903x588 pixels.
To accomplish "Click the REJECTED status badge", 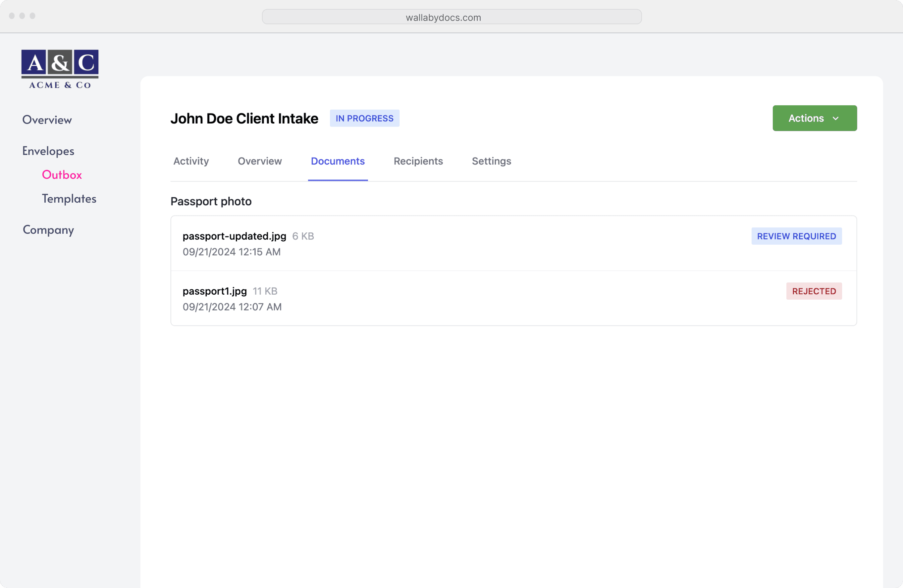I will 814,291.
